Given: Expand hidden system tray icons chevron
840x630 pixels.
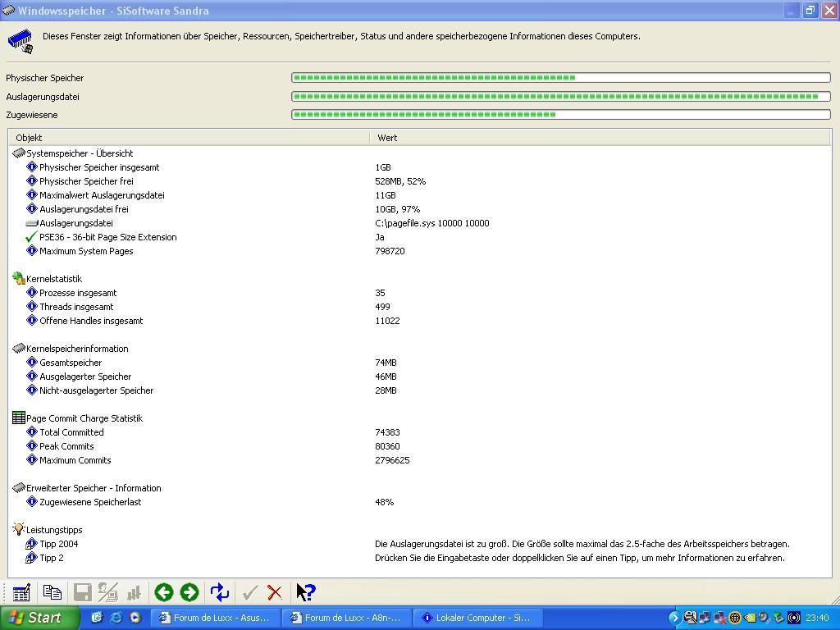Looking at the screenshot, I should click(674, 618).
